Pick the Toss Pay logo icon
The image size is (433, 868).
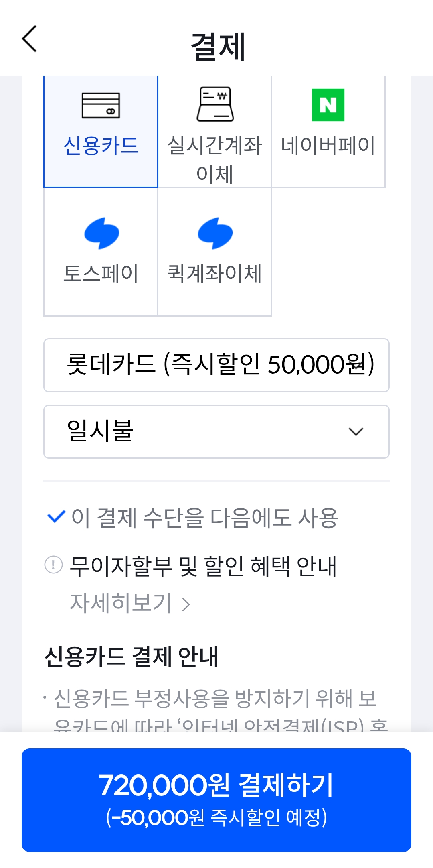tap(101, 233)
